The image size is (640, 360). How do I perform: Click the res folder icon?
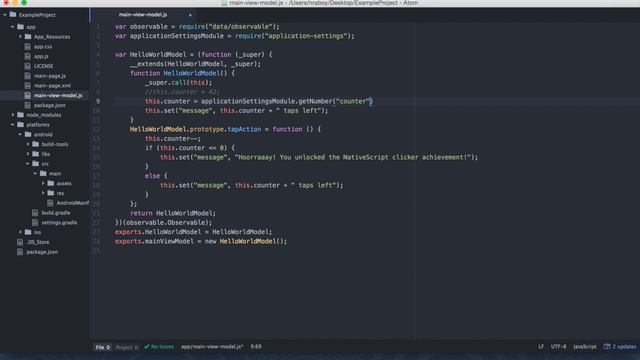[x=51, y=193]
